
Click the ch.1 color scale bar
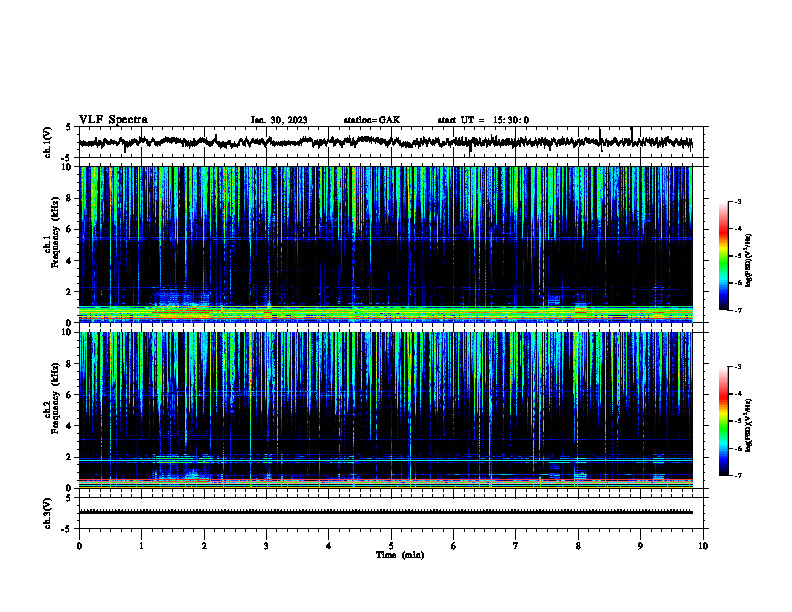723,256
